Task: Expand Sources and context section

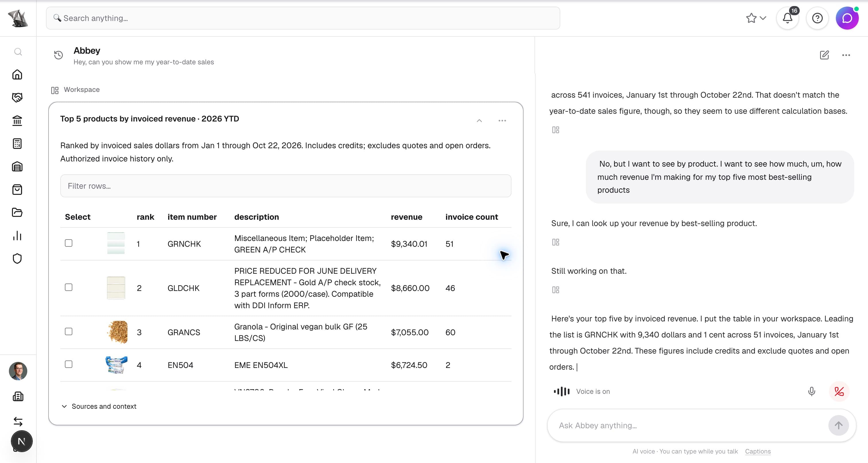Action: click(99, 406)
